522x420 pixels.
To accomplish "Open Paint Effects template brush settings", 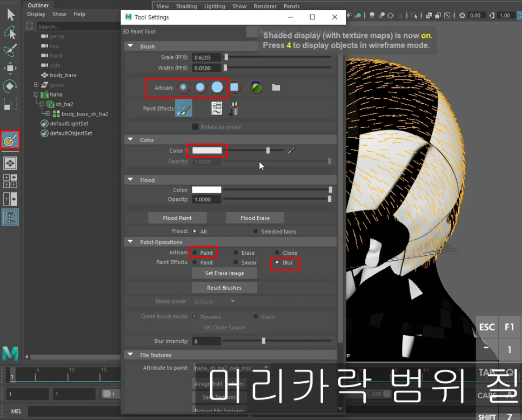I will coord(217,108).
